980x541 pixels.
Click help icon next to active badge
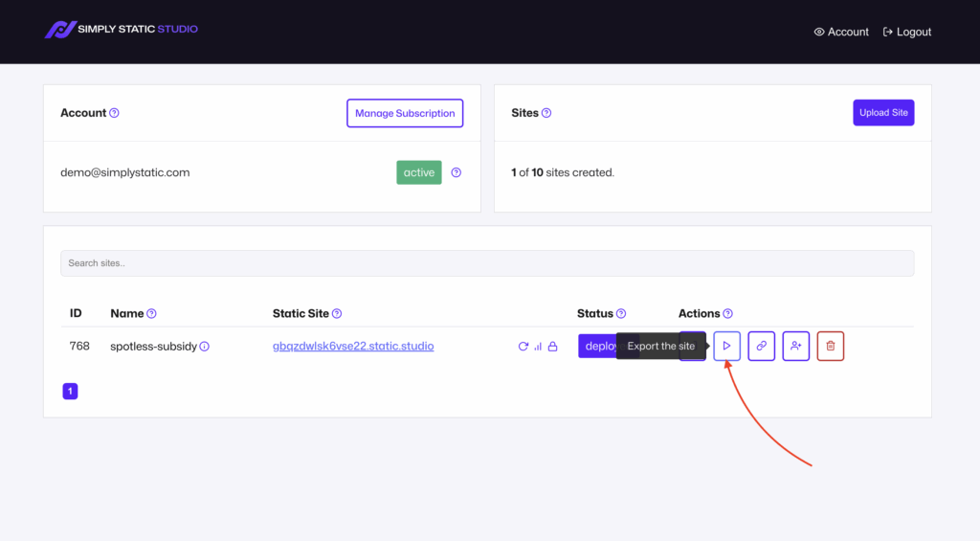click(x=456, y=173)
